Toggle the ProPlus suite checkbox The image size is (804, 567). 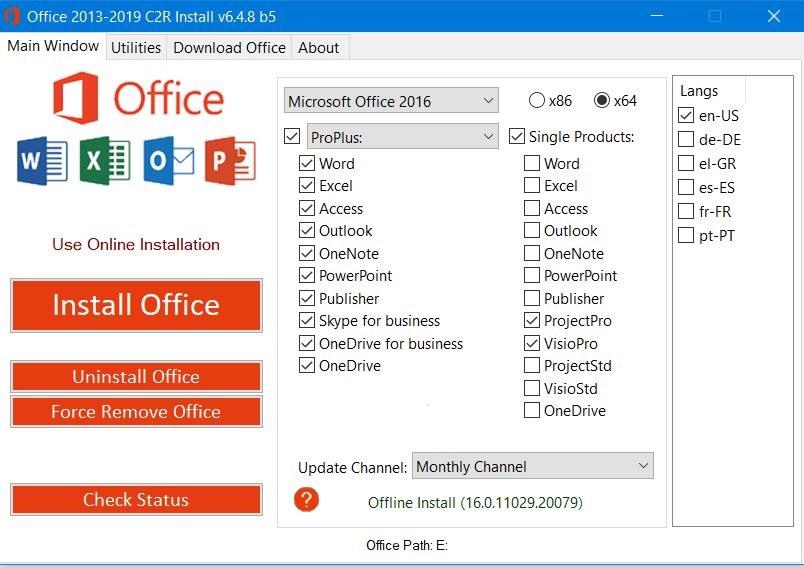click(292, 136)
